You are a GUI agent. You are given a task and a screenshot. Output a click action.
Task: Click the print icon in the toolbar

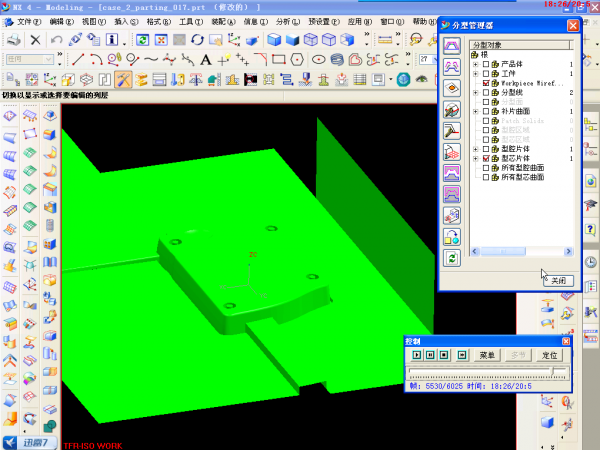point(14,39)
